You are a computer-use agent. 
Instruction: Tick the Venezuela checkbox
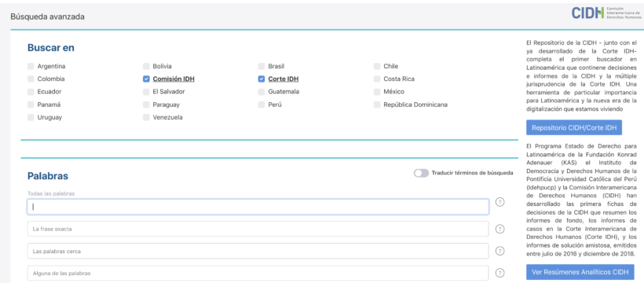(146, 118)
